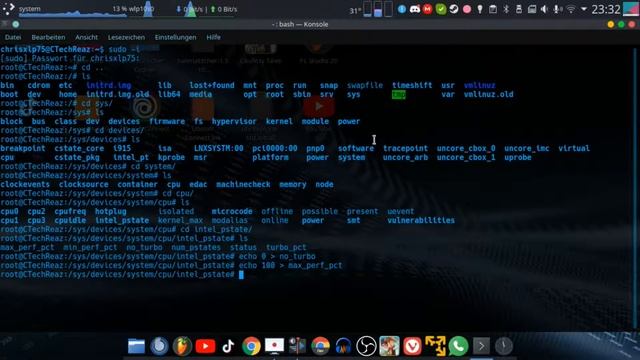Click the system CPU monitor widget
Viewport: 640px width, 360px height.
[73, 9]
